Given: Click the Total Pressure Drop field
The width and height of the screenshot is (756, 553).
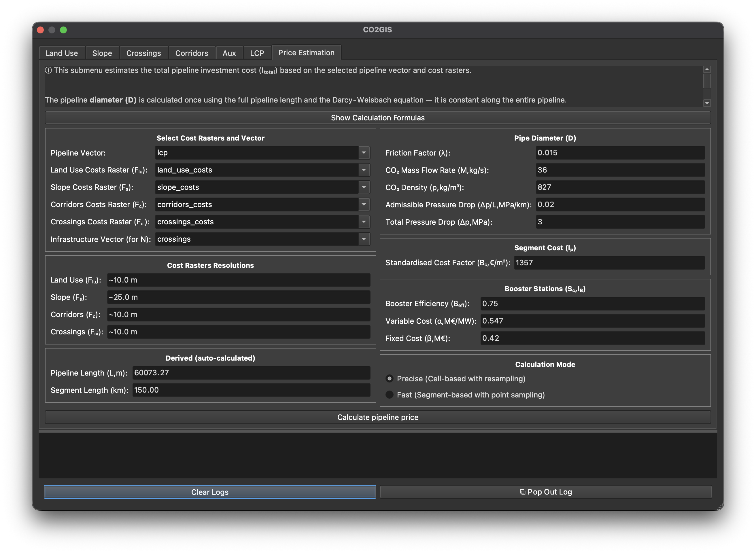Looking at the screenshot, I should click(x=620, y=221).
